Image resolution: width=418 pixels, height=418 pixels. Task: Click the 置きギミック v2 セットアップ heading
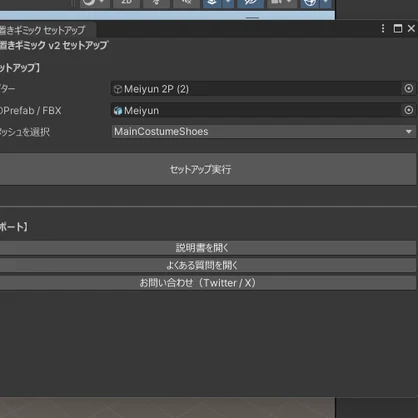click(x=53, y=45)
